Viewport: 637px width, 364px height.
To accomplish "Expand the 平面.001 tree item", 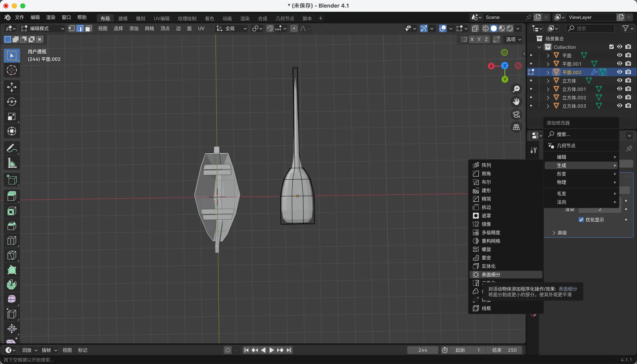I will [548, 64].
